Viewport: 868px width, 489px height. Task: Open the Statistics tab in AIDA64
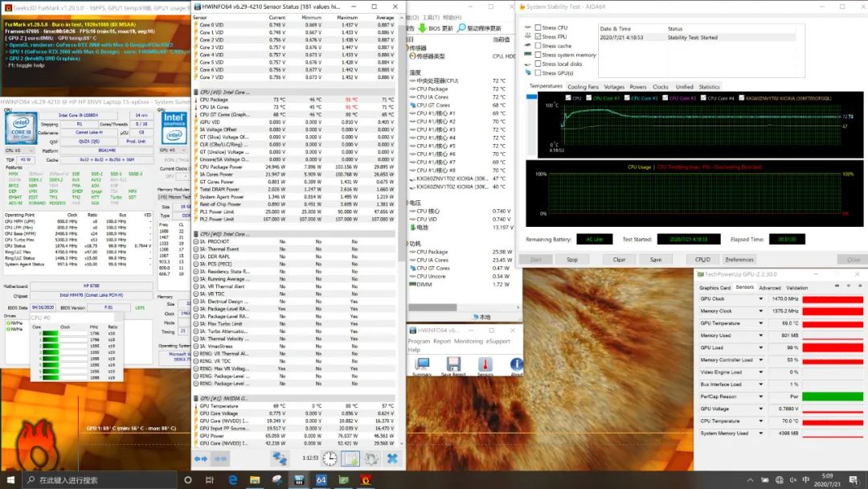tap(709, 87)
